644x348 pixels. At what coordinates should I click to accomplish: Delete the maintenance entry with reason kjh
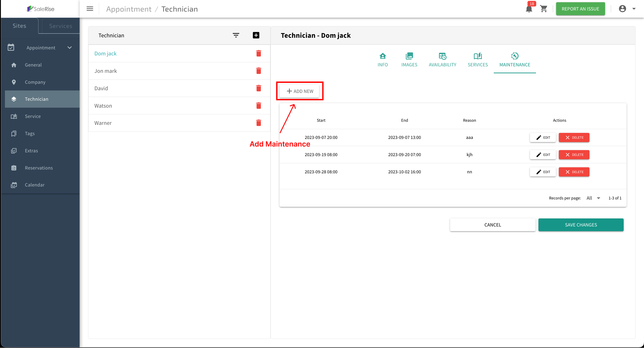pos(574,155)
